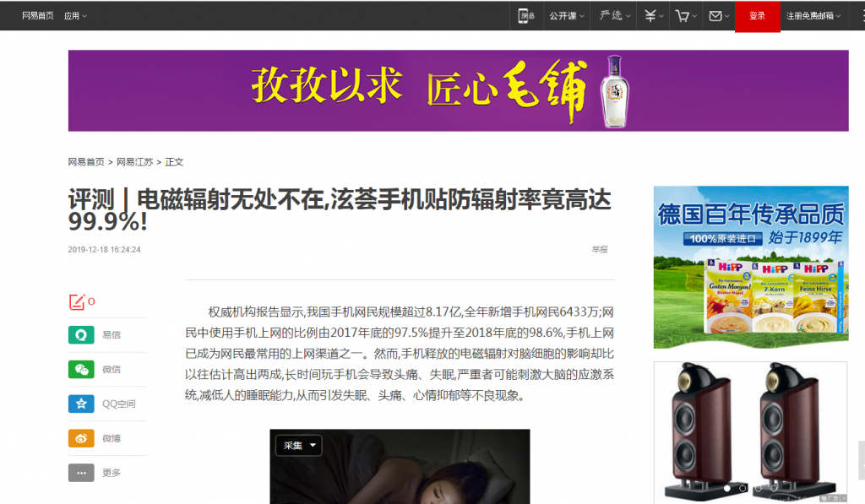Click the sleeping woman article photo

(x=400, y=467)
